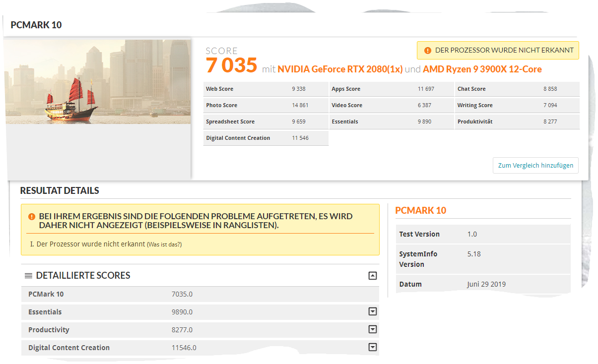Click the SystemInfo Version label
Screen dimensions: 598x364
418,259
